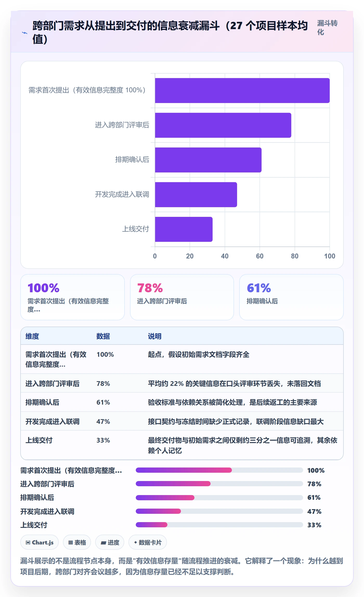Click the 数据 column header
Screen dimensions: 364x597
tap(103, 336)
